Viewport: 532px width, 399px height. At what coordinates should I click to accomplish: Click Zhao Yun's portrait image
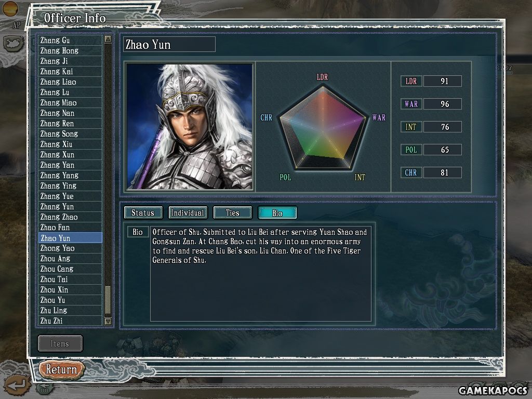[x=190, y=126]
